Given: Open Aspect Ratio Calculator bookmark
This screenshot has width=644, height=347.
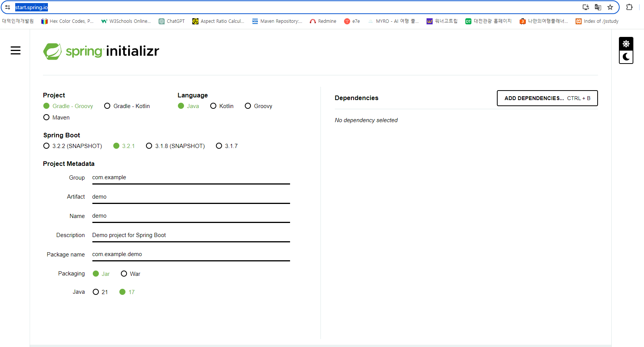Looking at the screenshot, I should click(218, 21).
